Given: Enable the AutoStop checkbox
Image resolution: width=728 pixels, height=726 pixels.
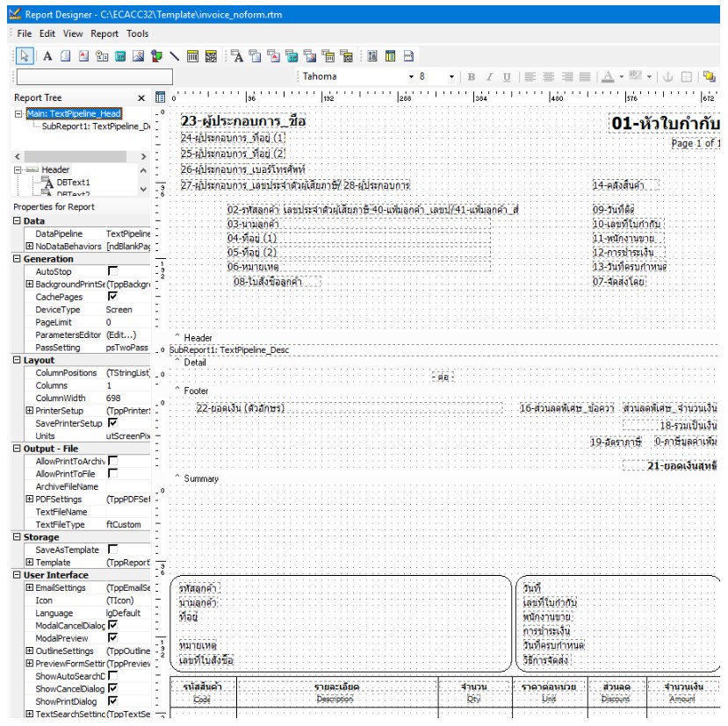Looking at the screenshot, I should (x=112, y=270).
